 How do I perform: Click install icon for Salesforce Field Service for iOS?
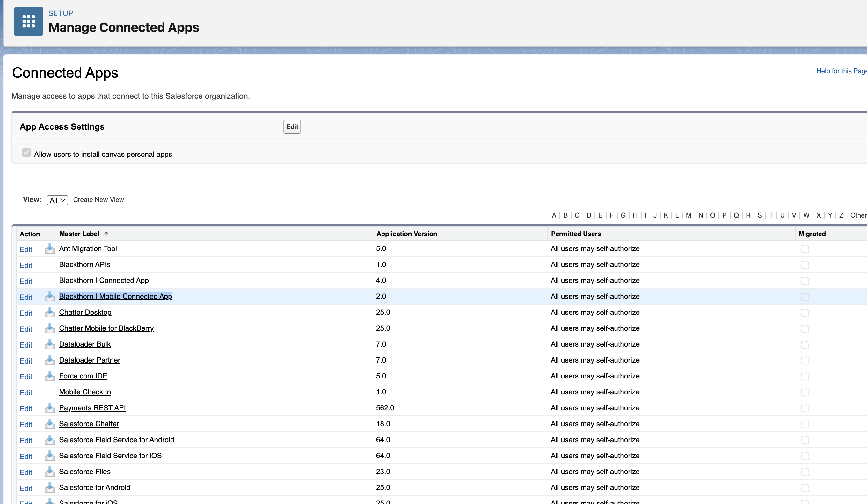pos(49,456)
